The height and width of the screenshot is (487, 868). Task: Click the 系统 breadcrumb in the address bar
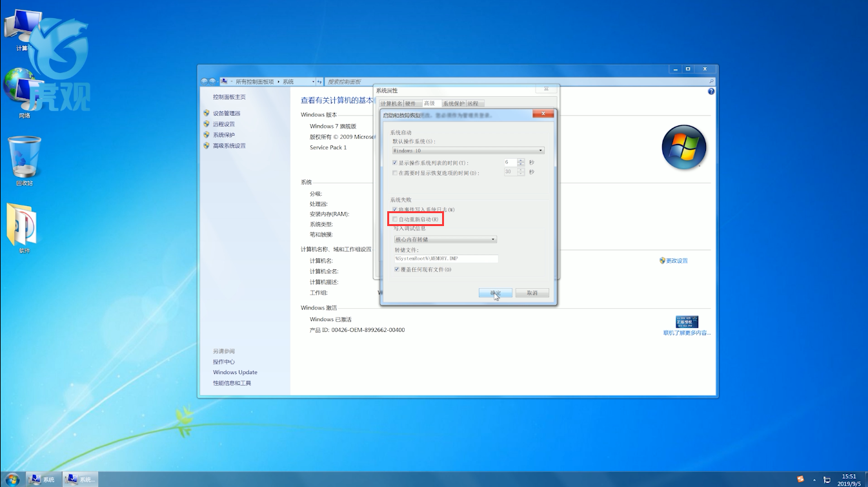click(288, 82)
